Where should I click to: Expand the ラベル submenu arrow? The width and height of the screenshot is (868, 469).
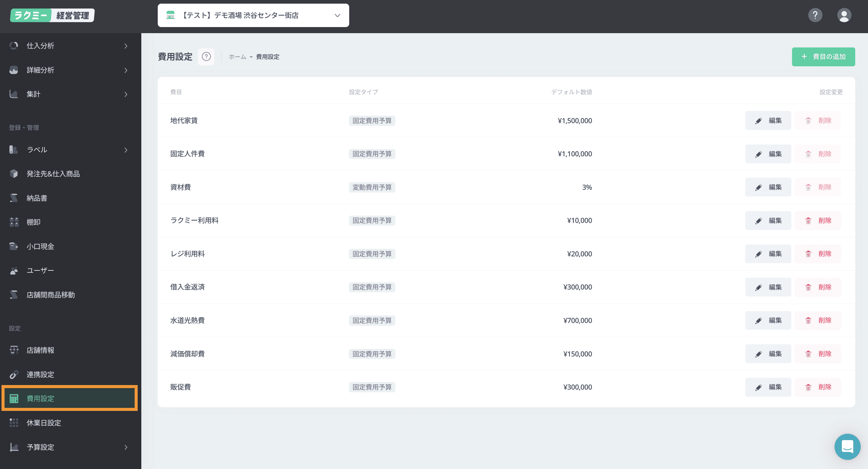point(126,150)
